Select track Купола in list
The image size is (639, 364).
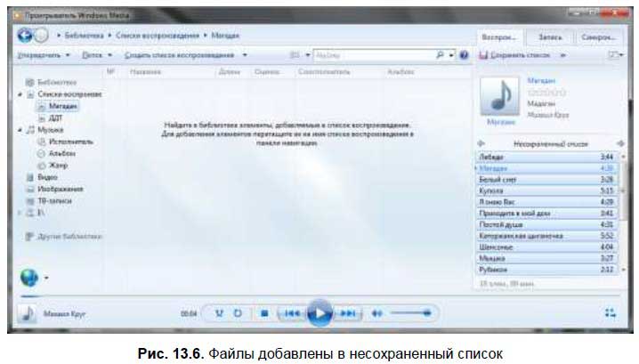546,190
